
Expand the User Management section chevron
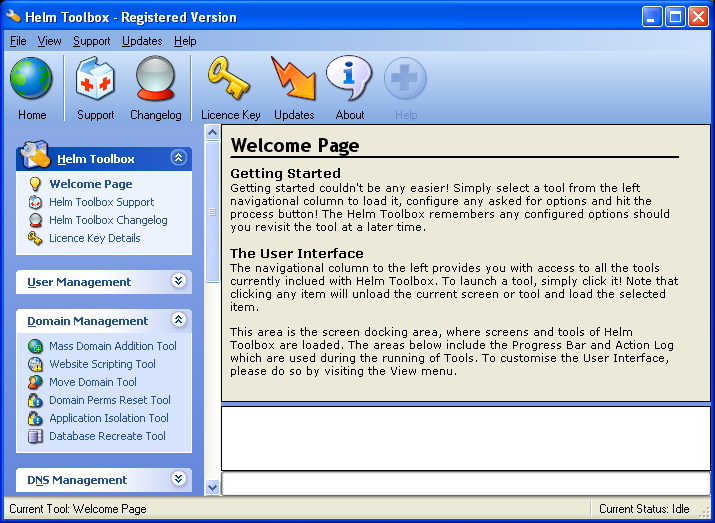[178, 280]
